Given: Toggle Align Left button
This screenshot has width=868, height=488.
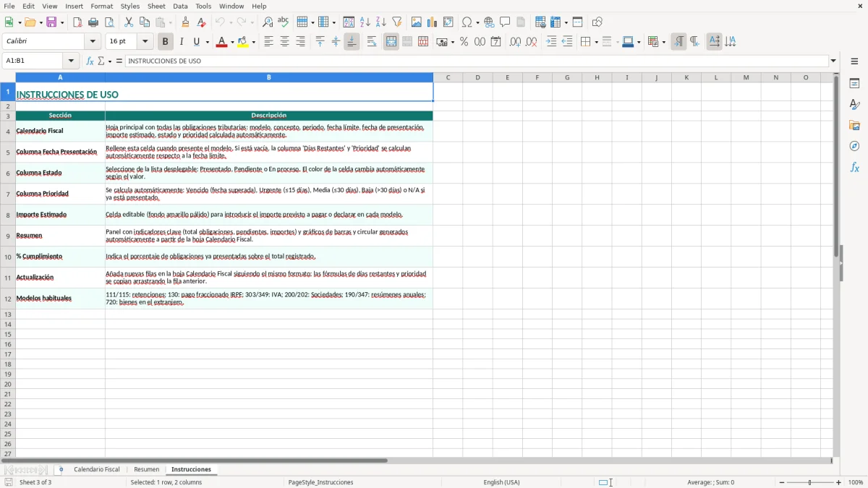Looking at the screenshot, I should [268, 42].
